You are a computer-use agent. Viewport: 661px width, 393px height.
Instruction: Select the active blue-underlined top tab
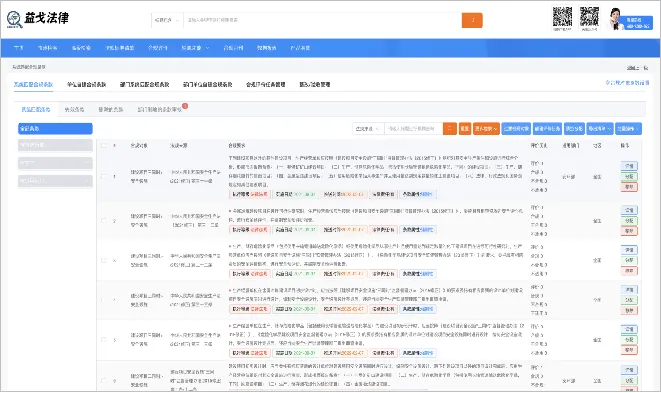click(33, 84)
